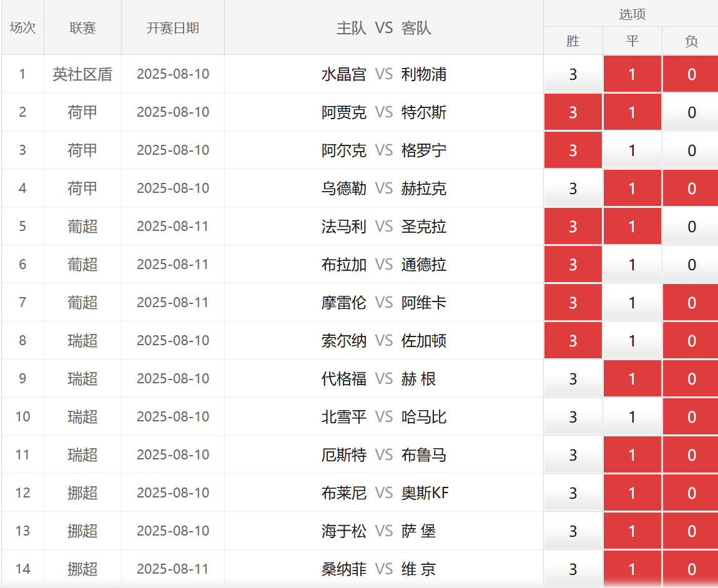Select win option 3 for 布莱尼 VS 奥斯KF
Image resolution: width=718 pixels, height=588 pixels.
pos(573,492)
